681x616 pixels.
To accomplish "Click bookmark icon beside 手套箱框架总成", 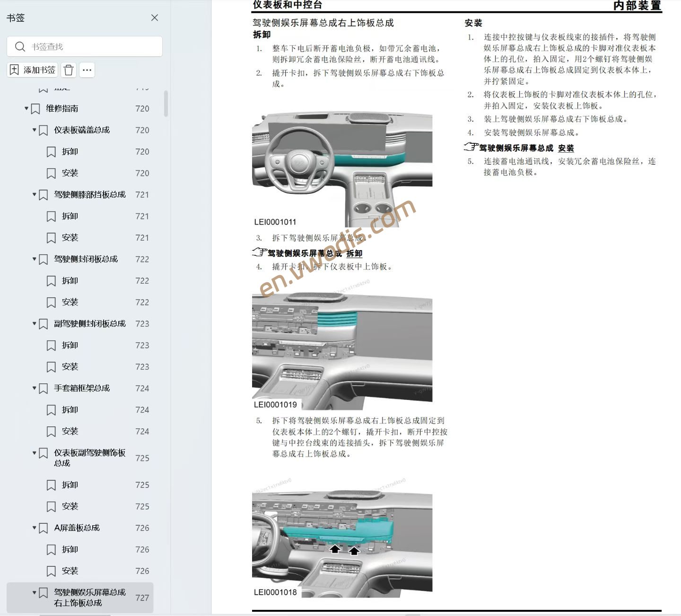I will tap(43, 388).
